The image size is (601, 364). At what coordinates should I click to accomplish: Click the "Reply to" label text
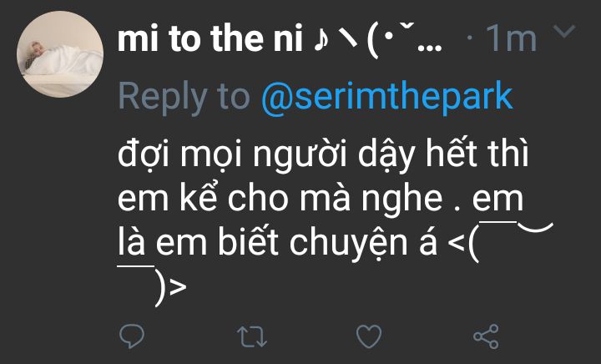coord(184,96)
